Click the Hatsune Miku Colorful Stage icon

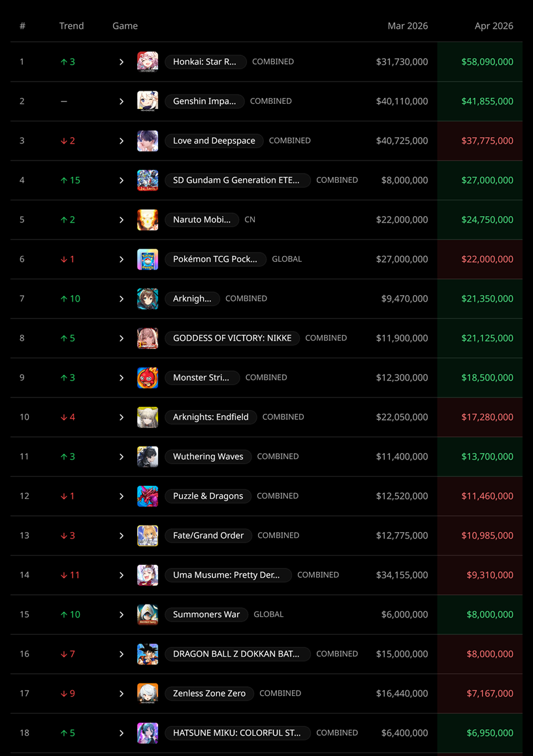[x=148, y=733]
